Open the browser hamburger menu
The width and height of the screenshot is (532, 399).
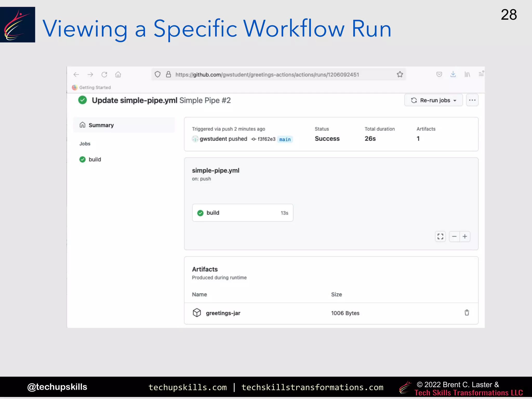click(x=481, y=74)
